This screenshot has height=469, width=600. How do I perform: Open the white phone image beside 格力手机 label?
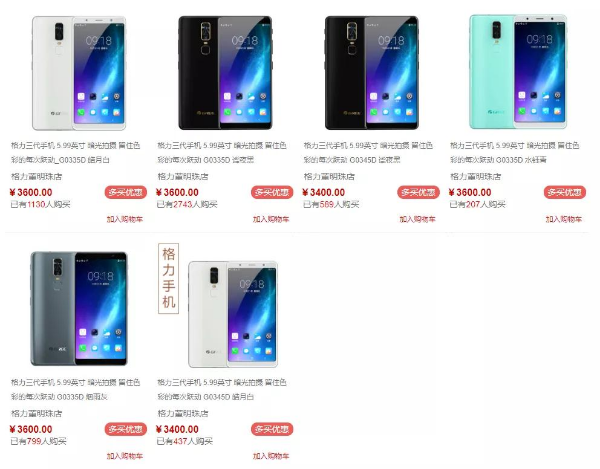pyautogui.click(x=233, y=314)
